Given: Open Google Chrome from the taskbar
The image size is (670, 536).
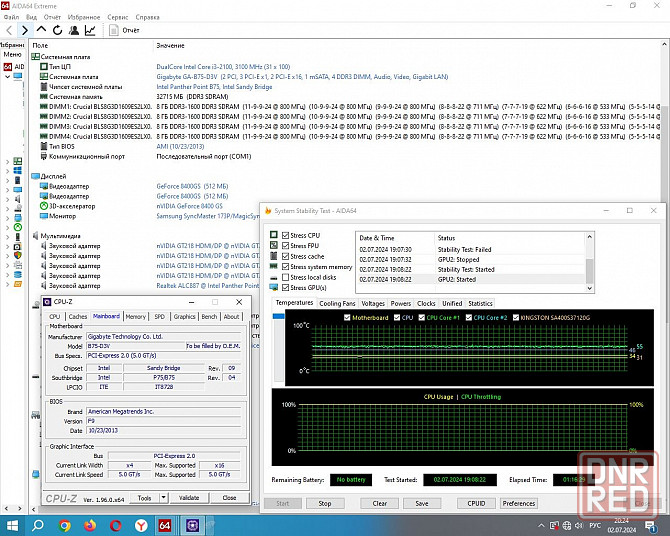Looking at the screenshot, I should tap(65, 525).
